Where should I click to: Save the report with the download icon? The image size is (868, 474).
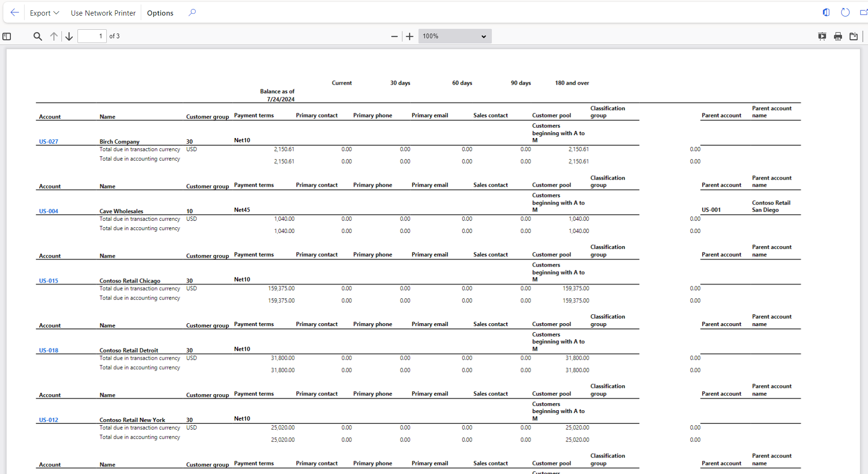pyautogui.click(x=853, y=36)
